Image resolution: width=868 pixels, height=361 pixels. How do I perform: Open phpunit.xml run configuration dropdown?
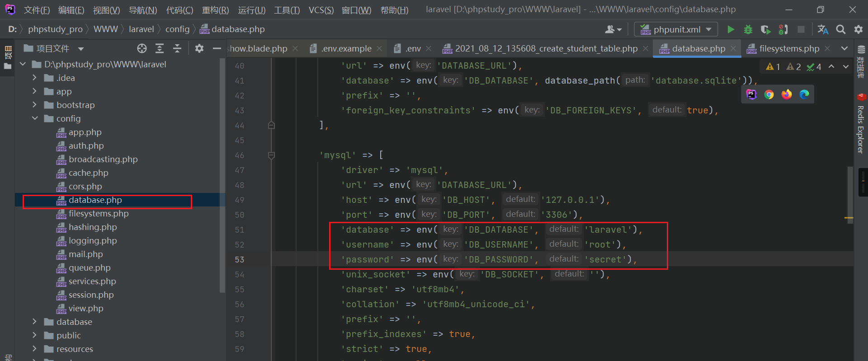pyautogui.click(x=676, y=29)
